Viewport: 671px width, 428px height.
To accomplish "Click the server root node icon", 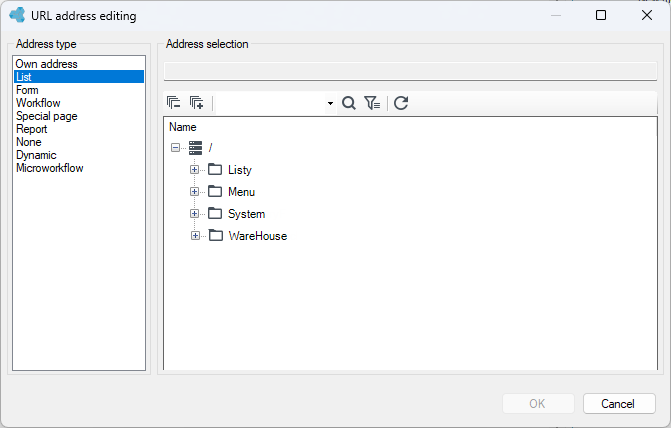I will [196, 148].
